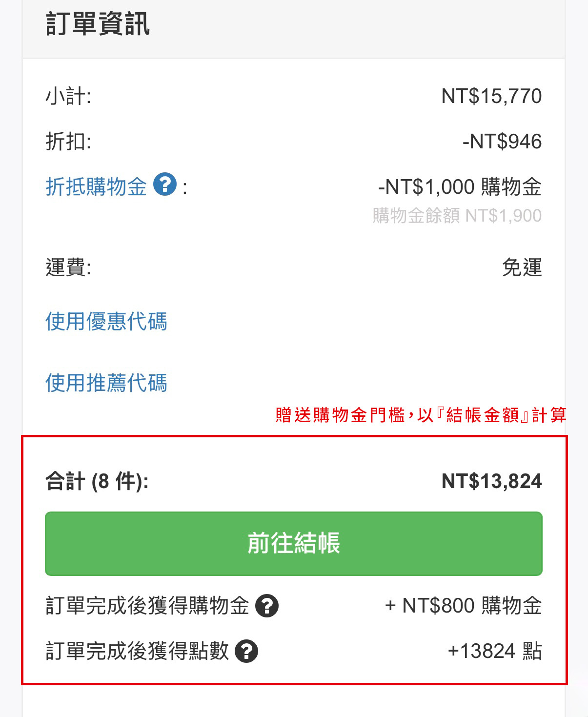
Task: Click the + NT$800 購物金 reward amount
Action: click(x=463, y=606)
